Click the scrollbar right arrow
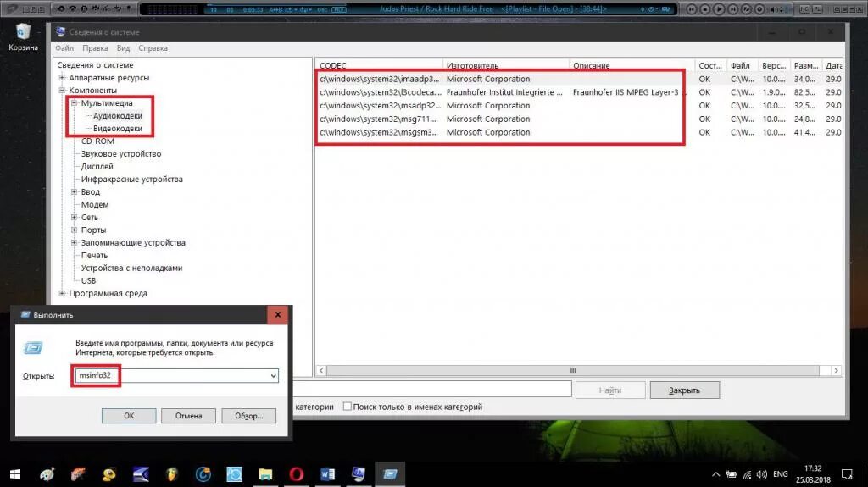 pos(836,370)
